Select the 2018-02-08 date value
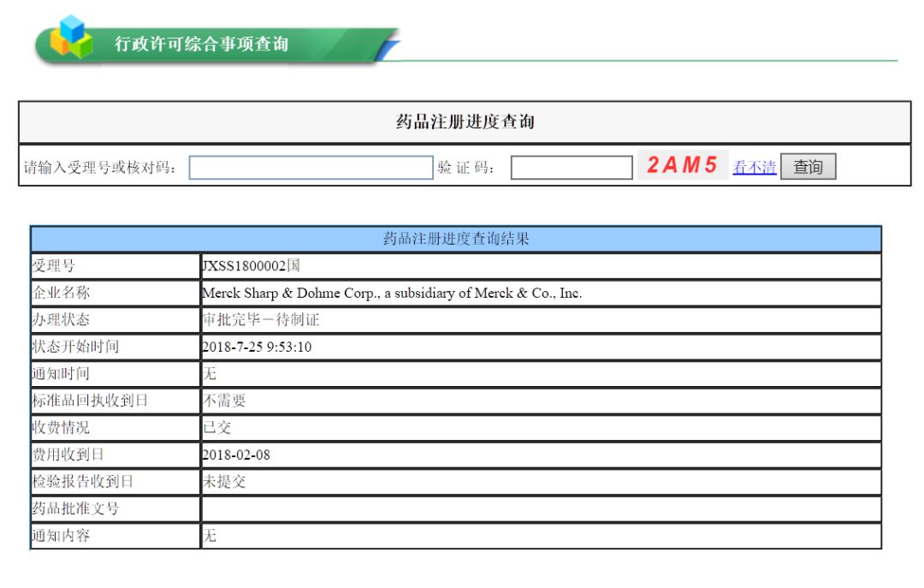This screenshot has height=588, width=924. point(236,454)
